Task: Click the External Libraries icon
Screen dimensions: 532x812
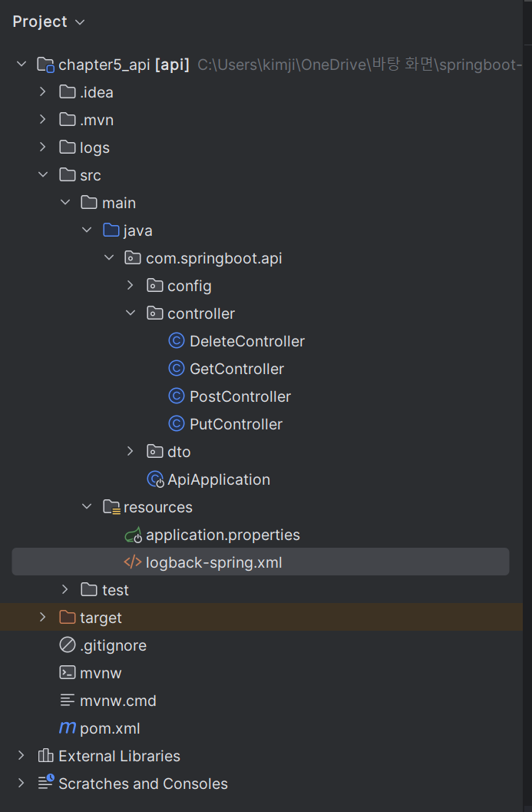Action: coord(45,756)
